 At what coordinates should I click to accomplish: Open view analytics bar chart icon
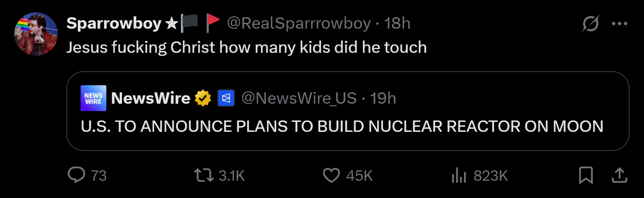tap(460, 175)
